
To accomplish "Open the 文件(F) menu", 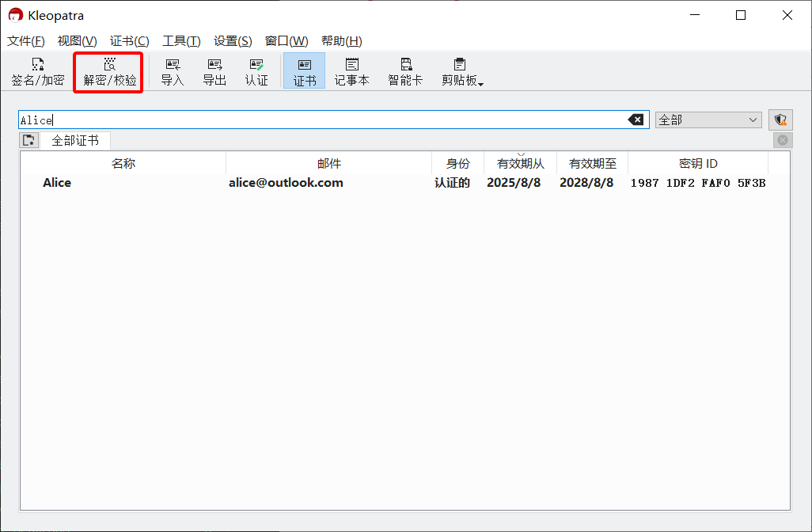I will tap(26, 41).
